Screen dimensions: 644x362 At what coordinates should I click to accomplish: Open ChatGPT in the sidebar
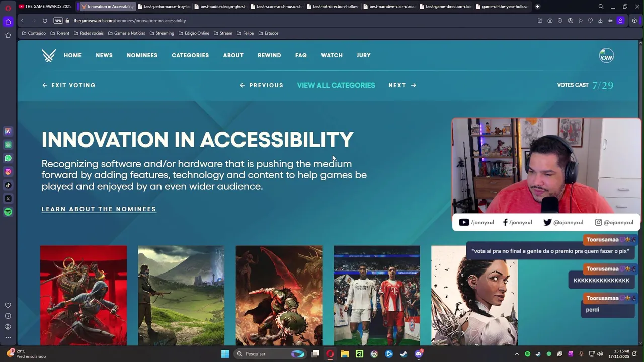click(8, 145)
